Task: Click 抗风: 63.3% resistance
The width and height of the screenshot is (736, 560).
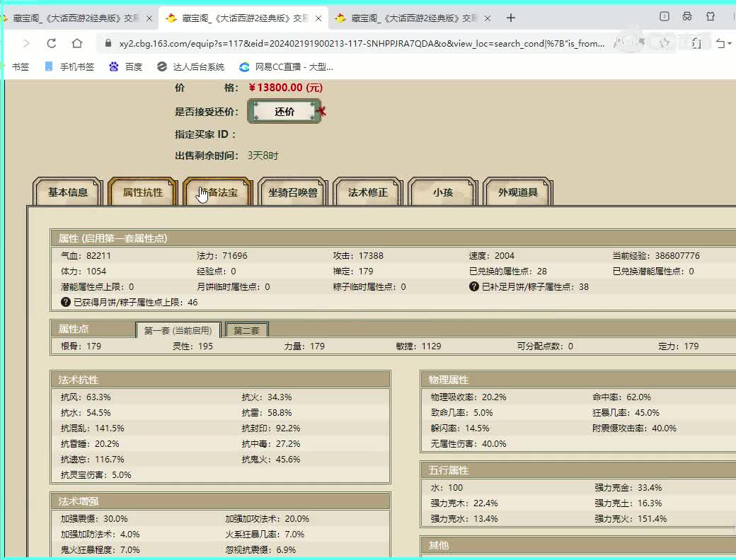Action: pyautogui.click(x=86, y=397)
